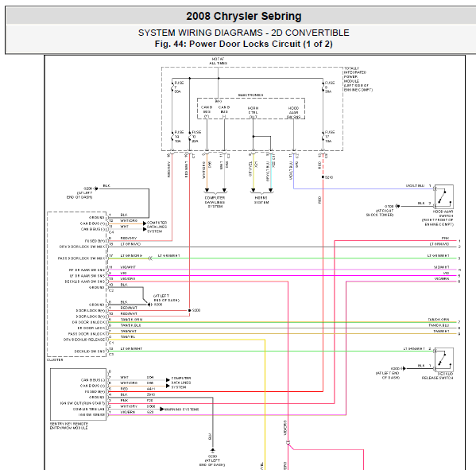Select the Hood Ajar Switch symbol

(444, 196)
